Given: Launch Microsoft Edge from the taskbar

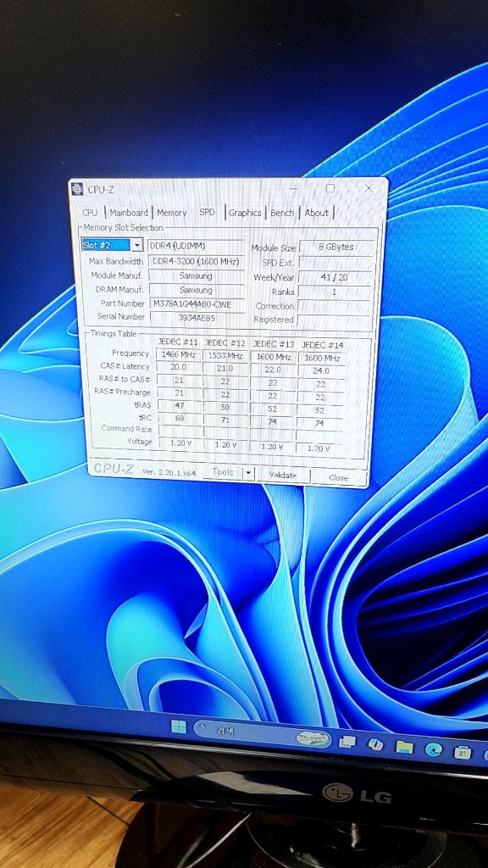Looking at the screenshot, I should (x=433, y=750).
